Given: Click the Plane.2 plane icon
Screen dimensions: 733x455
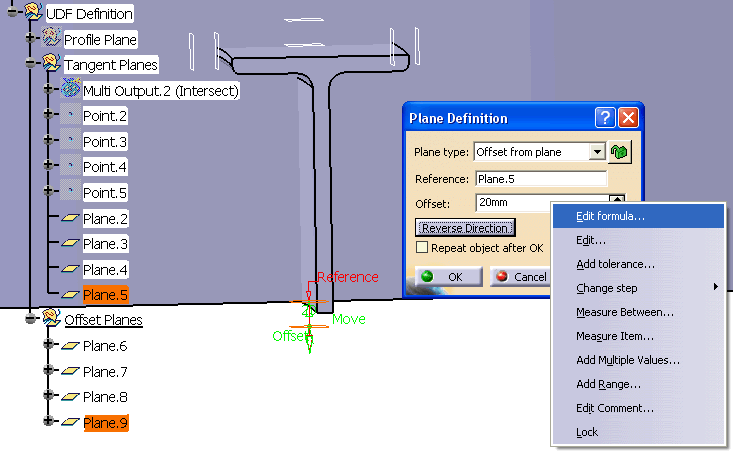Looking at the screenshot, I should (71, 217).
